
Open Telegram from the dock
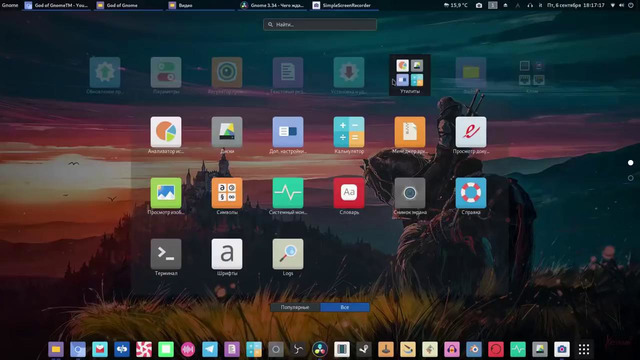(210, 349)
